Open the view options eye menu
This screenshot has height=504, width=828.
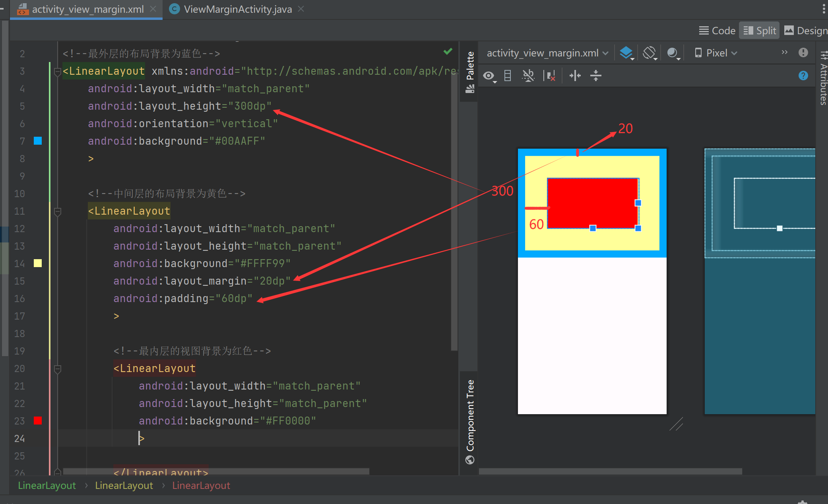[490, 76]
